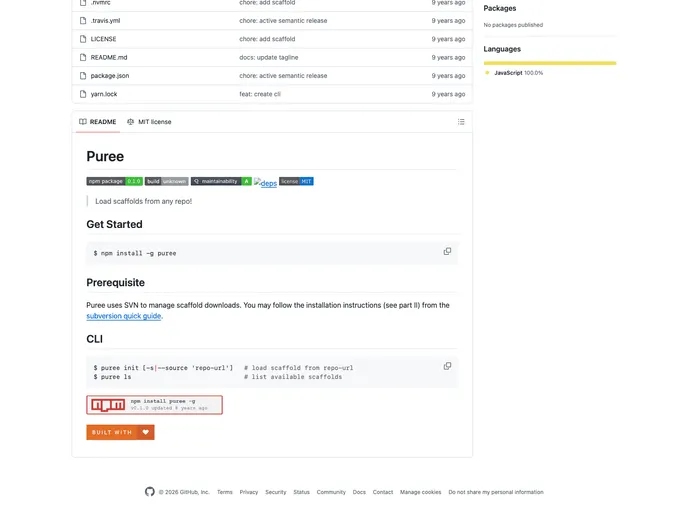
Task: Open the .travis.yml file
Action: coord(105,20)
